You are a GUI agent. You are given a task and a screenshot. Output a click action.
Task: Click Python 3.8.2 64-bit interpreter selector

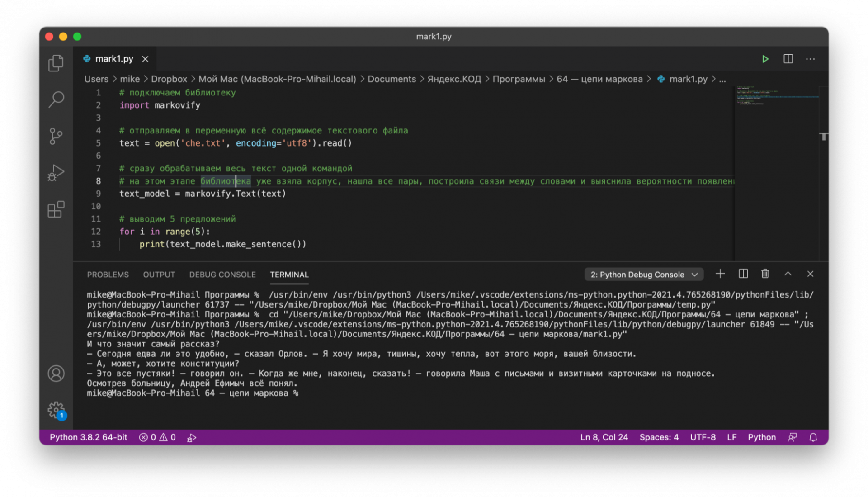(88, 437)
